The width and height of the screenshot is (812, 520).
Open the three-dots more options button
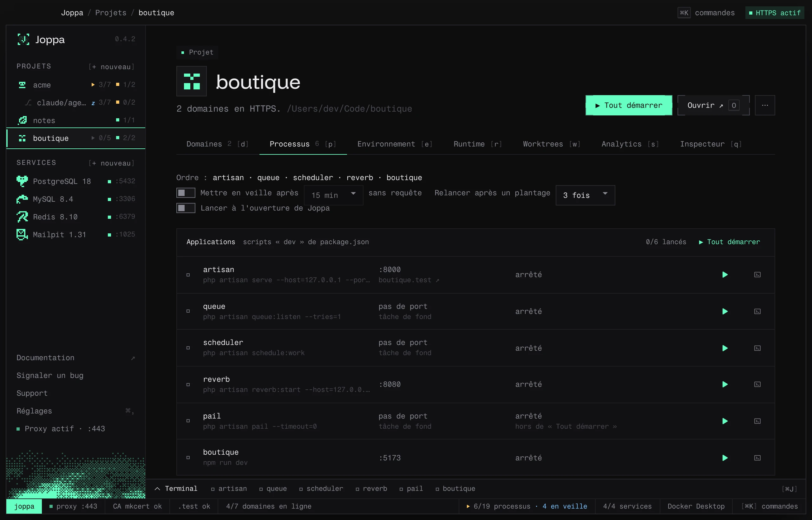pyautogui.click(x=765, y=105)
